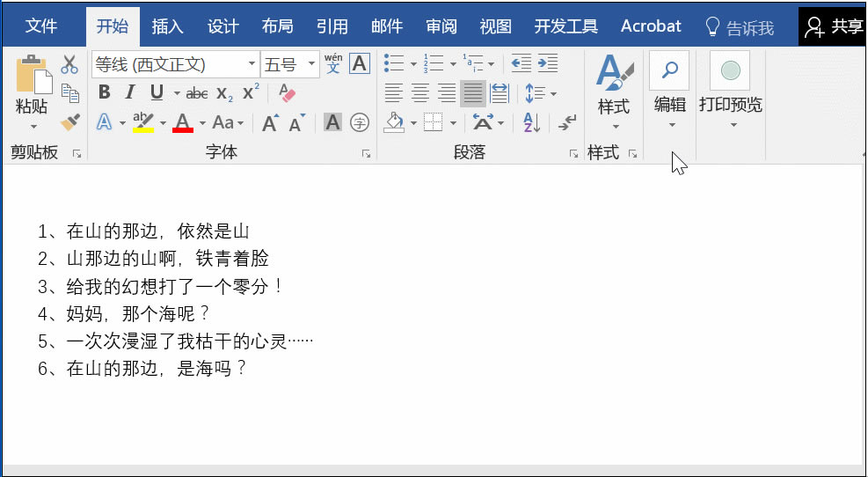This screenshot has height=477, width=868.
Task: Open Styles pane launcher
Action: pyautogui.click(x=632, y=154)
